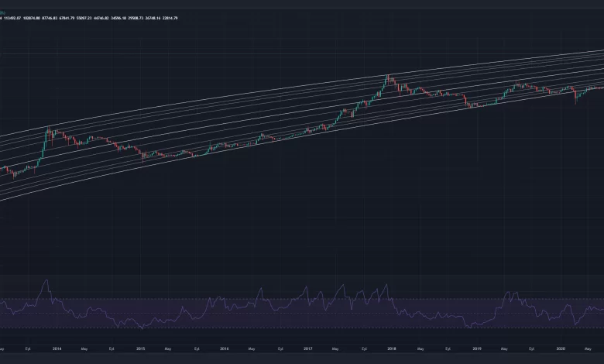This screenshot has height=364, width=604.
Task: Select the 2018 time axis label
Action: click(392, 349)
